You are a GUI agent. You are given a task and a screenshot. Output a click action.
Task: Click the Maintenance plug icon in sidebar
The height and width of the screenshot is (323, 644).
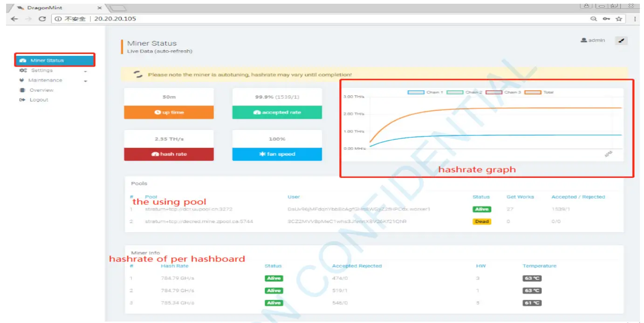pyautogui.click(x=22, y=80)
